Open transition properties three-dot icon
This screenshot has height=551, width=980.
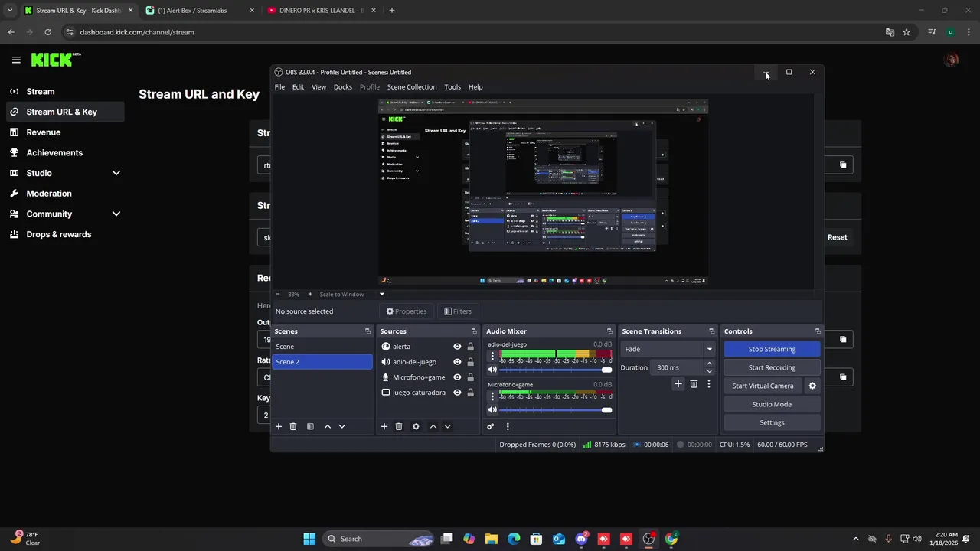708,383
